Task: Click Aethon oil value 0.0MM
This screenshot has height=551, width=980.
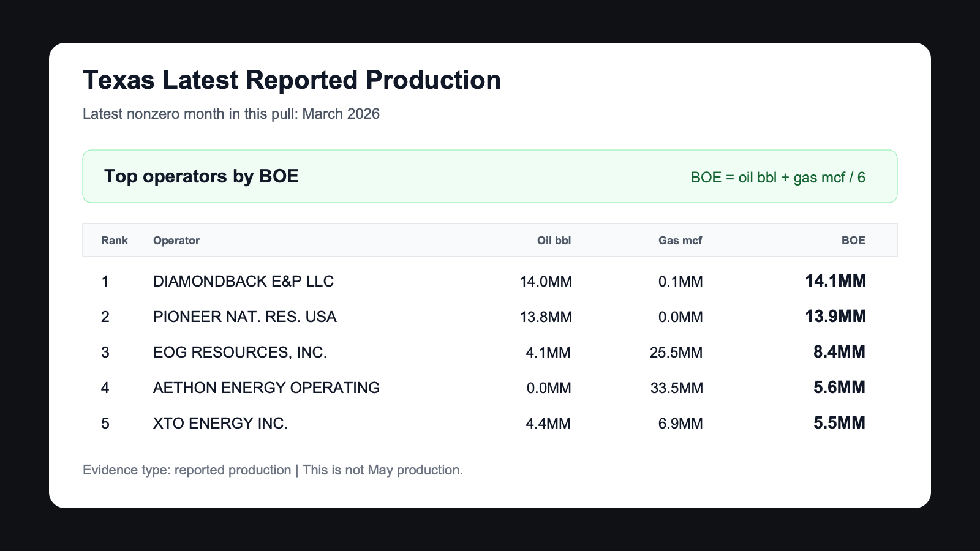Action: pyautogui.click(x=549, y=388)
